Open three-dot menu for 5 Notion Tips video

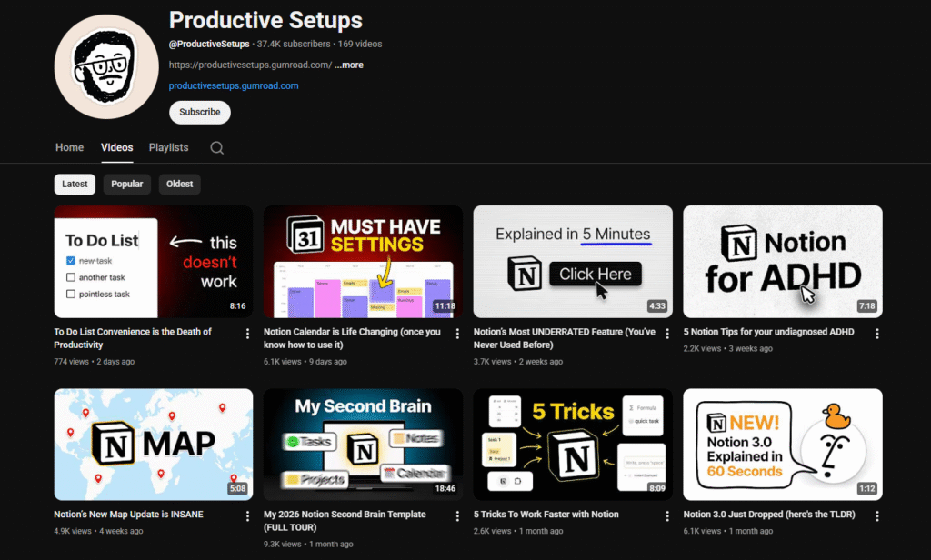(876, 334)
